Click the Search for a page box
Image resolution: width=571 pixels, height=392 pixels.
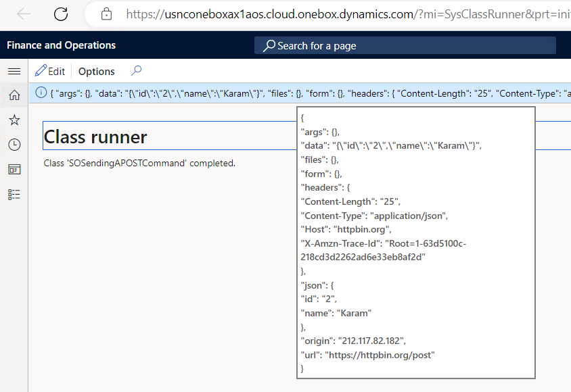tap(405, 45)
